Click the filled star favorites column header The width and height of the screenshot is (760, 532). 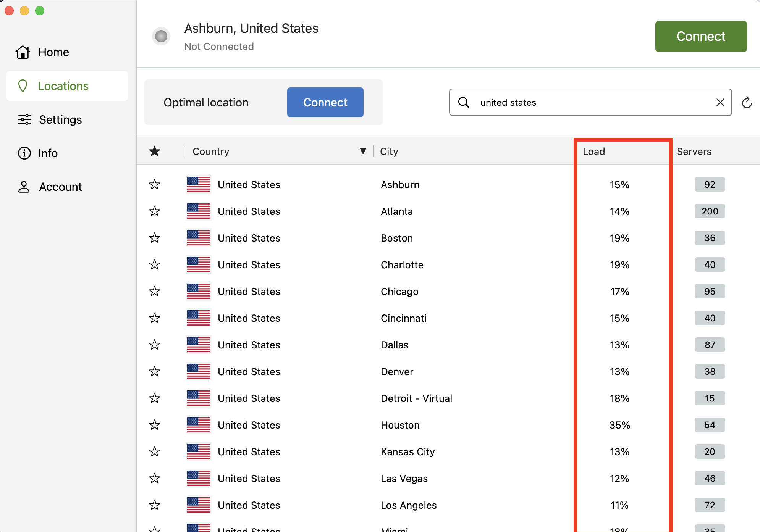point(155,151)
